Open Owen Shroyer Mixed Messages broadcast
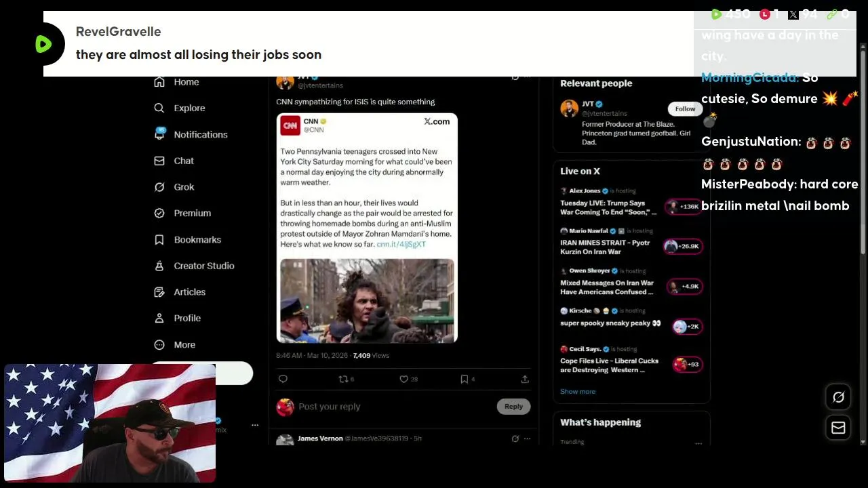The image size is (868, 488). pos(607,287)
